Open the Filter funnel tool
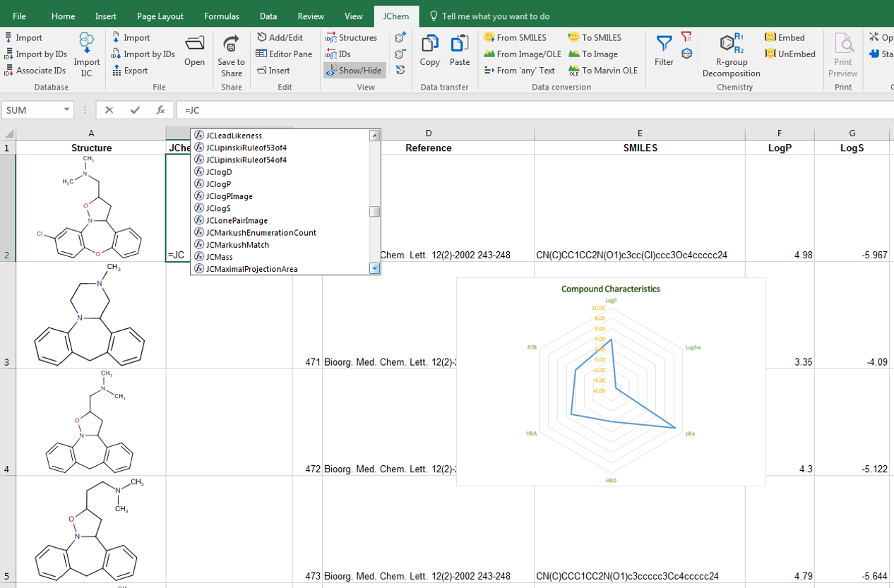The image size is (894, 588). (664, 44)
